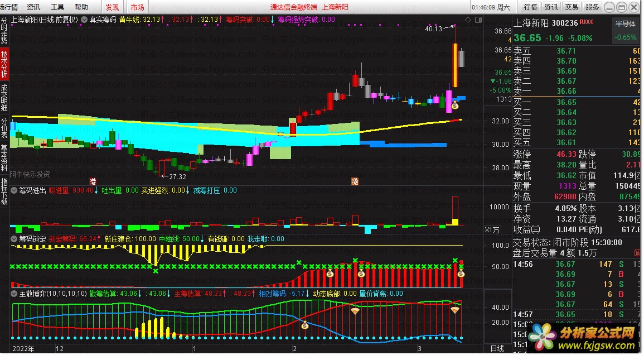Click the 服务 button

tap(592, 7)
